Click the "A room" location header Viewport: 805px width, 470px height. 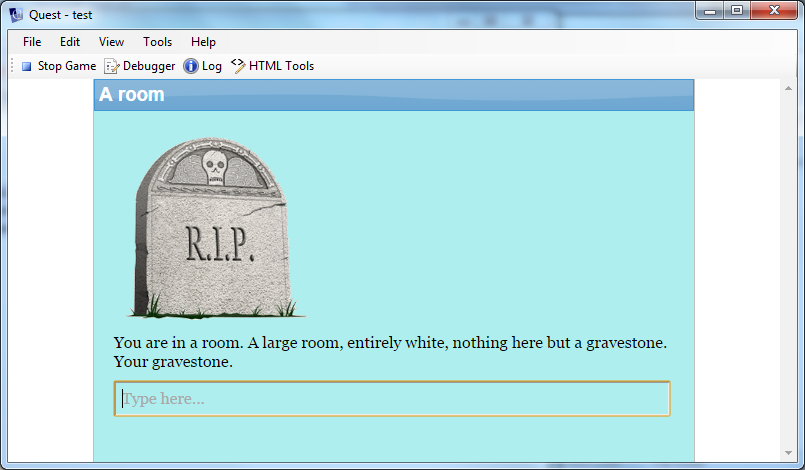(132, 95)
